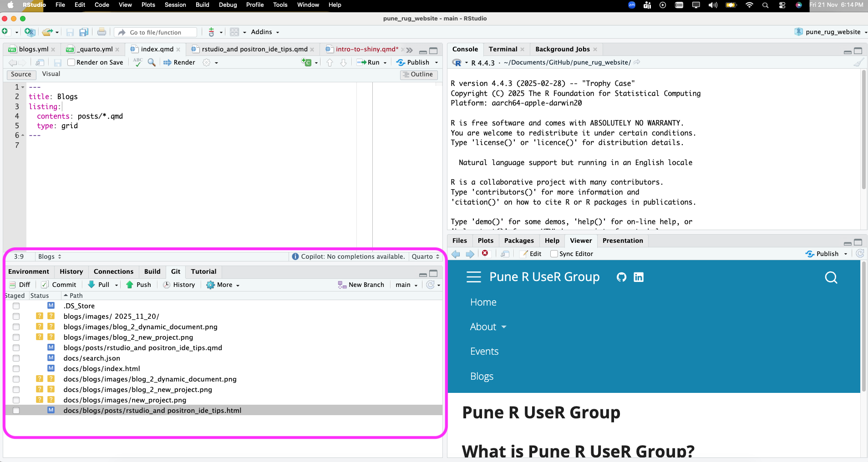The width and height of the screenshot is (868, 462).
Task: Click the LinkedIn icon in website navbar
Action: (x=639, y=277)
